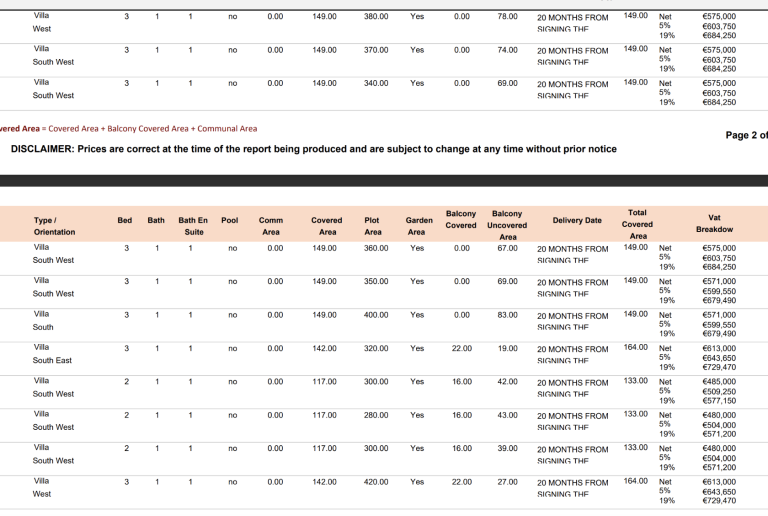Click the 5% VAT price €509,250
Image resolution: width=768 pixels, height=516 pixels.
[719, 391]
